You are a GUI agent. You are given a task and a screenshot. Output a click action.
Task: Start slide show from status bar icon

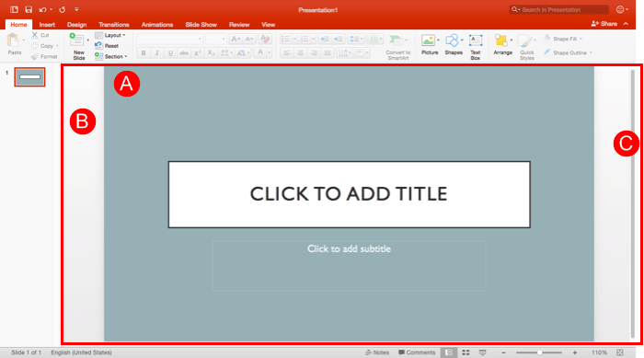[483, 352]
